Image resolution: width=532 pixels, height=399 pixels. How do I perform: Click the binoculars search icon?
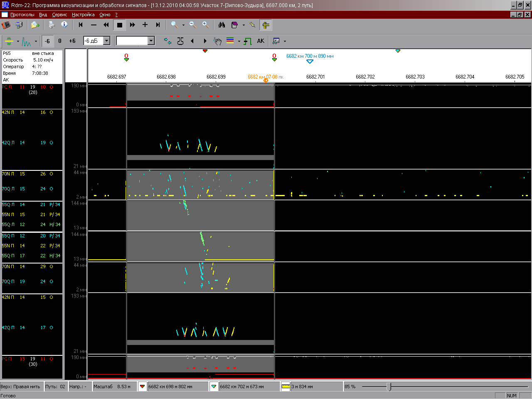[222, 25]
